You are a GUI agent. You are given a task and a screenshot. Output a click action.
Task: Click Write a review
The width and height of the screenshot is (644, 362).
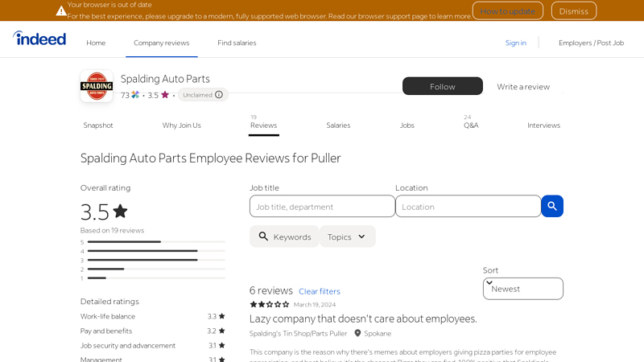coord(523,87)
